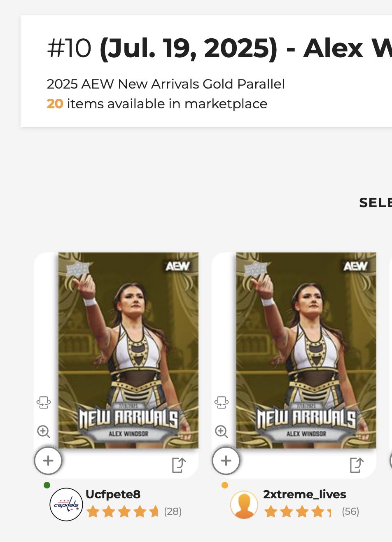The width and height of the screenshot is (392, 542).
Task: Open second Alex Windsor card thumbnail
Action: (306, 350)
